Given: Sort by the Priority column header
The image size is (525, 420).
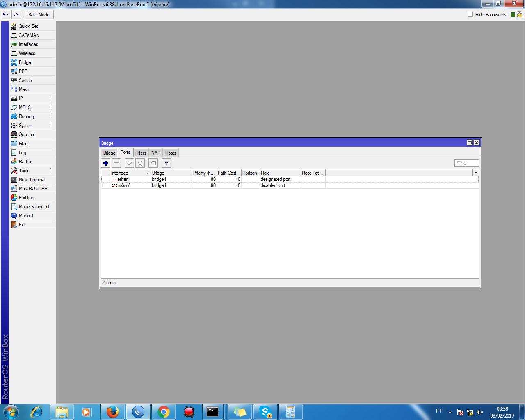Looking at the screenshot, I should 204,173.
